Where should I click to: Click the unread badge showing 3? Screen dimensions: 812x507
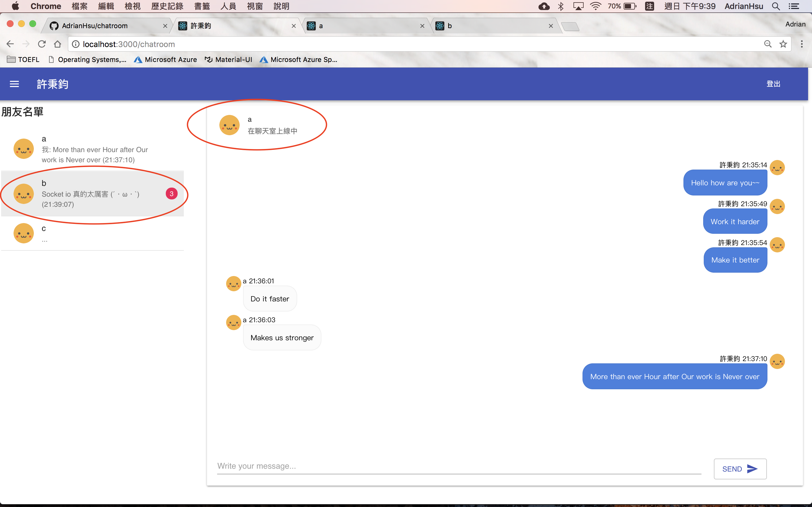(x=171, y=194)
